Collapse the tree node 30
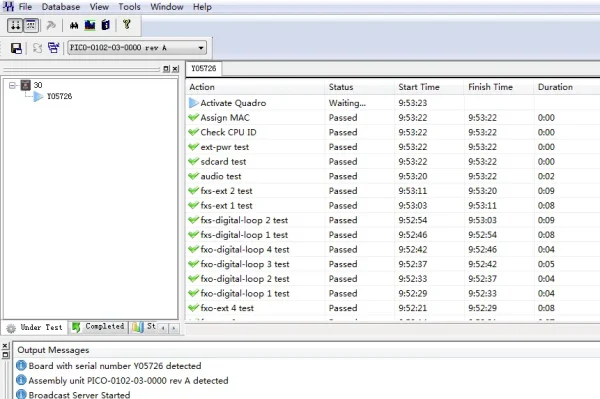Viewport: 600px width, 399px height. [x=12, y=85]
